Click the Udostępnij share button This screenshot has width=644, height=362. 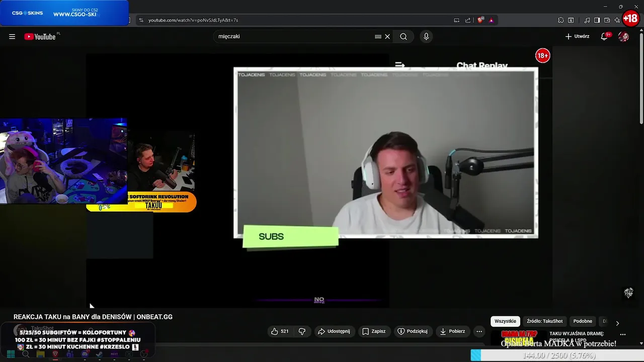click(x=334, y=331)
